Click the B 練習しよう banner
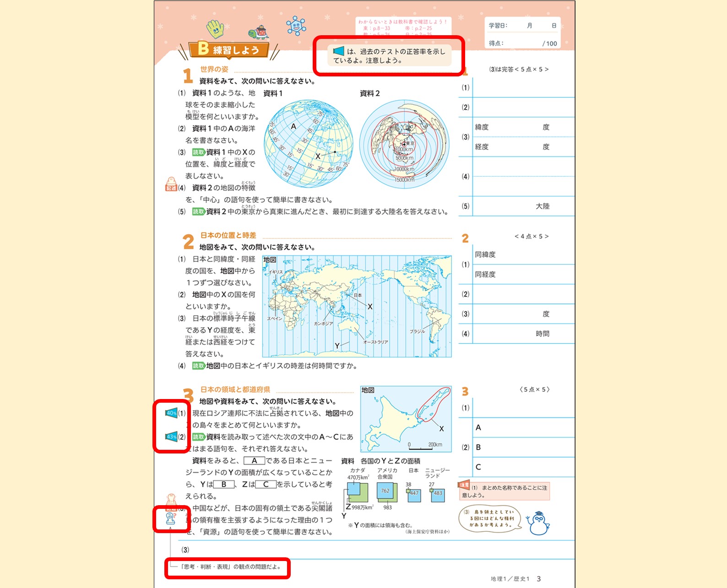The height and width of the screenshot is (588, 727). (x=228, y=49)
